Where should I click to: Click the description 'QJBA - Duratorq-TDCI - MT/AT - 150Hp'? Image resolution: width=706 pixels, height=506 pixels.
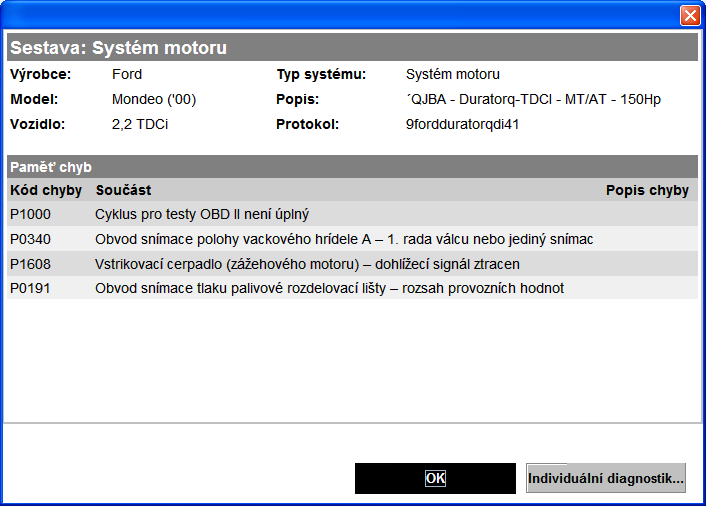point(533,99)
